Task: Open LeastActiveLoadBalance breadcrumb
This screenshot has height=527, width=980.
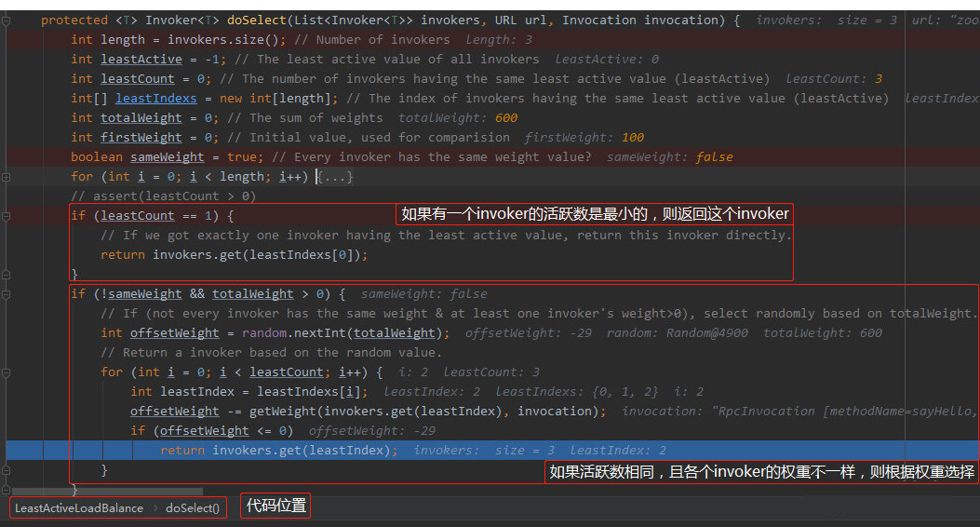Action: [79, 508]
